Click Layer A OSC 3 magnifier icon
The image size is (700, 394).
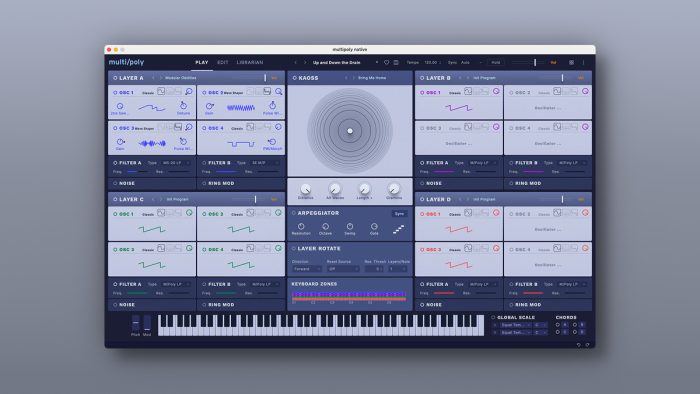(189, 127)
